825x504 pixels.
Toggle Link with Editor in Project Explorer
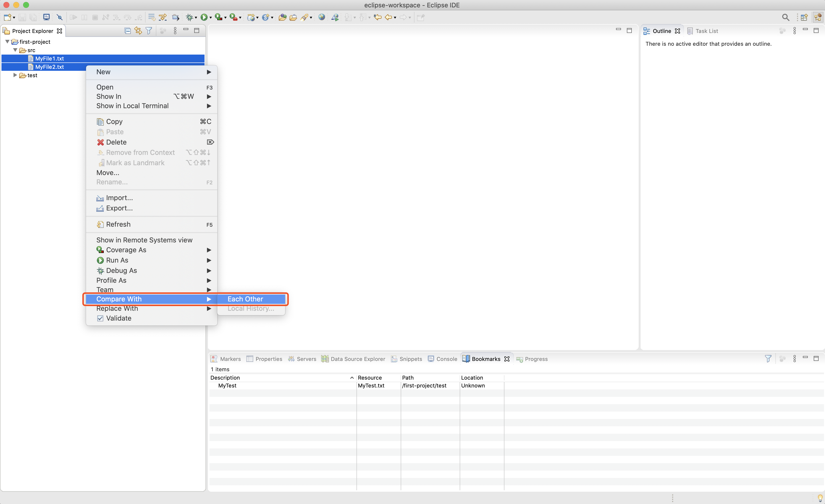point(138,31)
